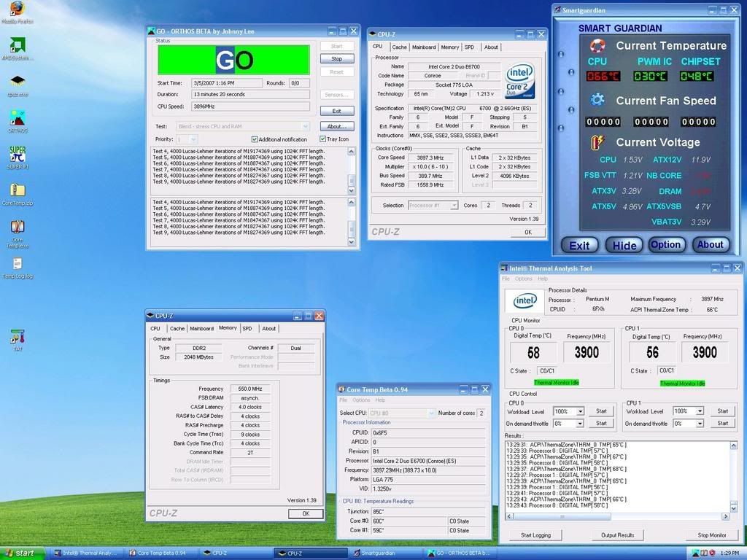Open the Select CPU dropdown in Core Temp
Image resolution: width=747 pixels, height=560 pixels.
[431, 413]
